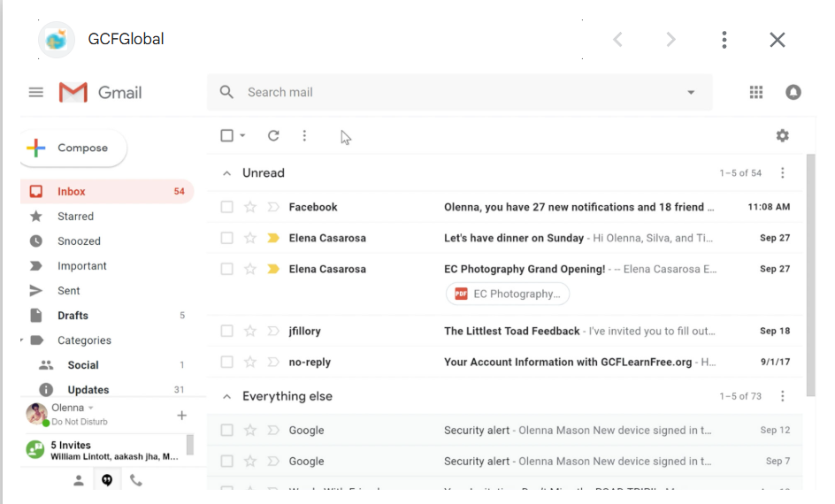Select the Facebook email checkbox
Viewport: 835px width, 504px height.
coord(226,207)
